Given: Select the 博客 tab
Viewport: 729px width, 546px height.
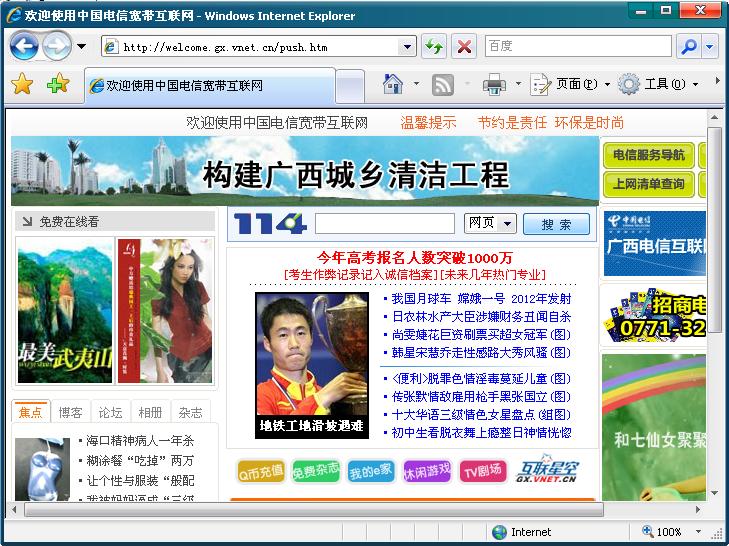Looking at the screenshot, I should coord(70,412).
